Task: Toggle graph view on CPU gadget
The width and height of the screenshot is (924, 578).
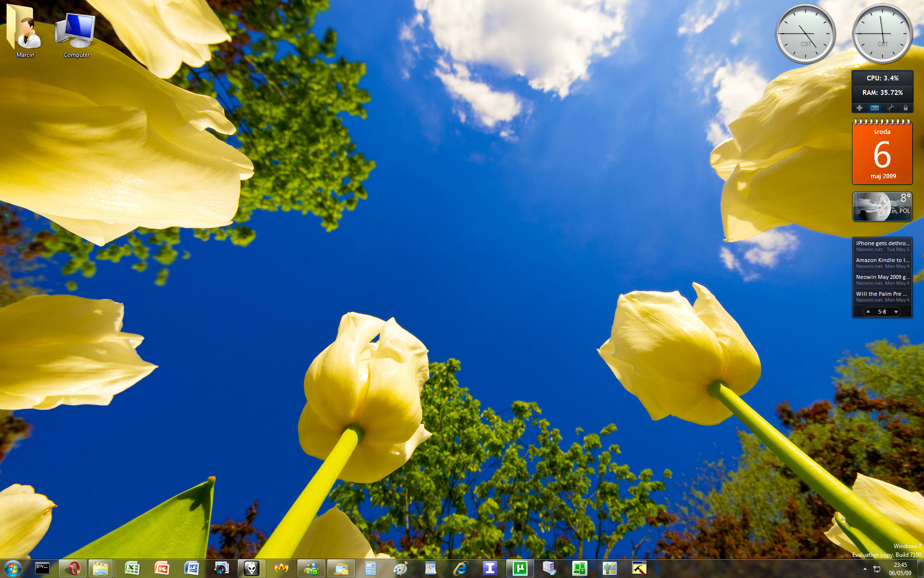Action: [874, 108]
